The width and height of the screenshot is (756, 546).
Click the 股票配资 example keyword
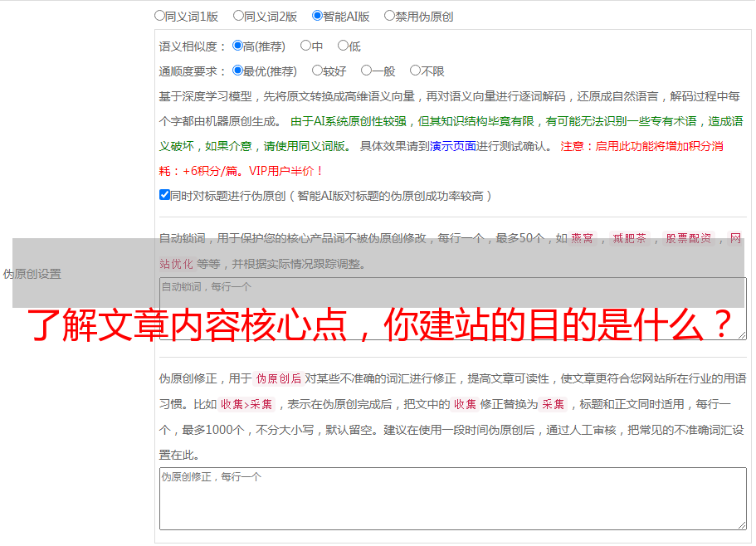click(689, 238)
